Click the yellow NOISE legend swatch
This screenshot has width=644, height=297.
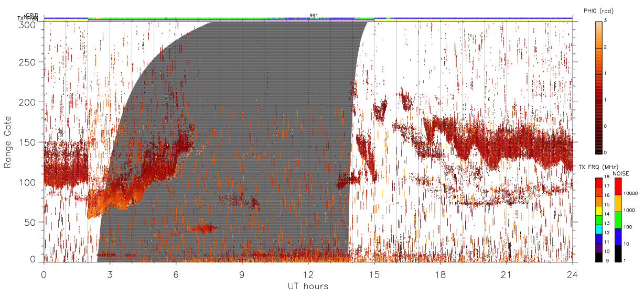(618, 203)
